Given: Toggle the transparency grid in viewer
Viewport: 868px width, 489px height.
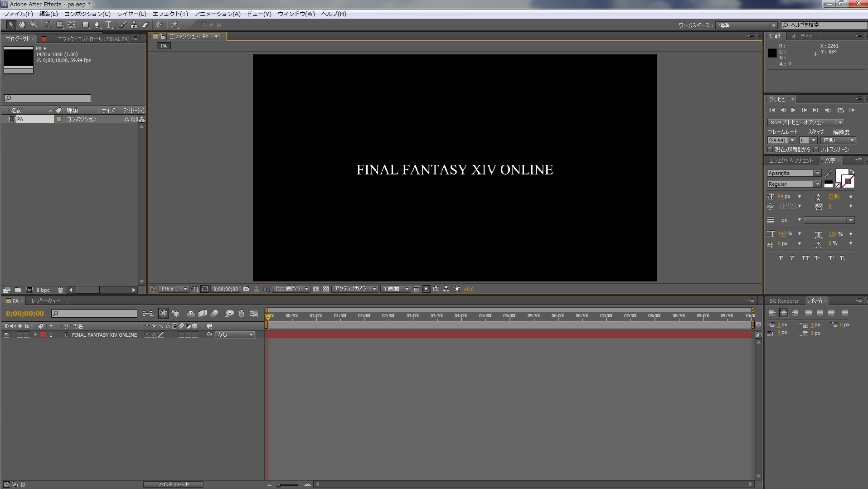Looking at the screenshot, I should (326, 289).
